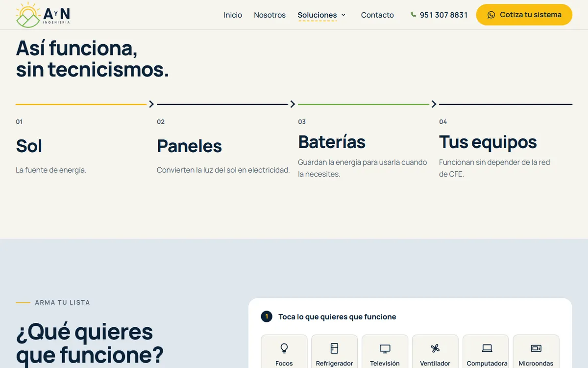Click the Baterías step heading

pyautogui.click(x=332, y=142)
